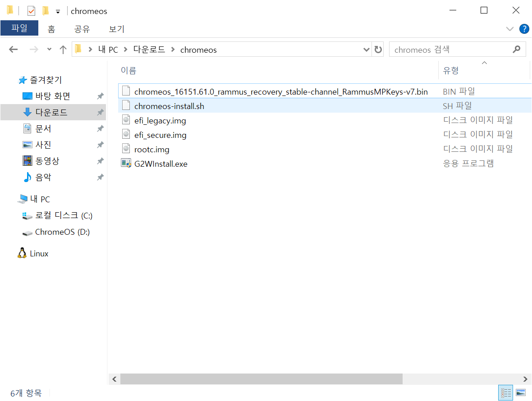Expand the ribbon with the chevron
Image resolution: width=532 pixels, height=401 pixels.
tap(509, 29)
